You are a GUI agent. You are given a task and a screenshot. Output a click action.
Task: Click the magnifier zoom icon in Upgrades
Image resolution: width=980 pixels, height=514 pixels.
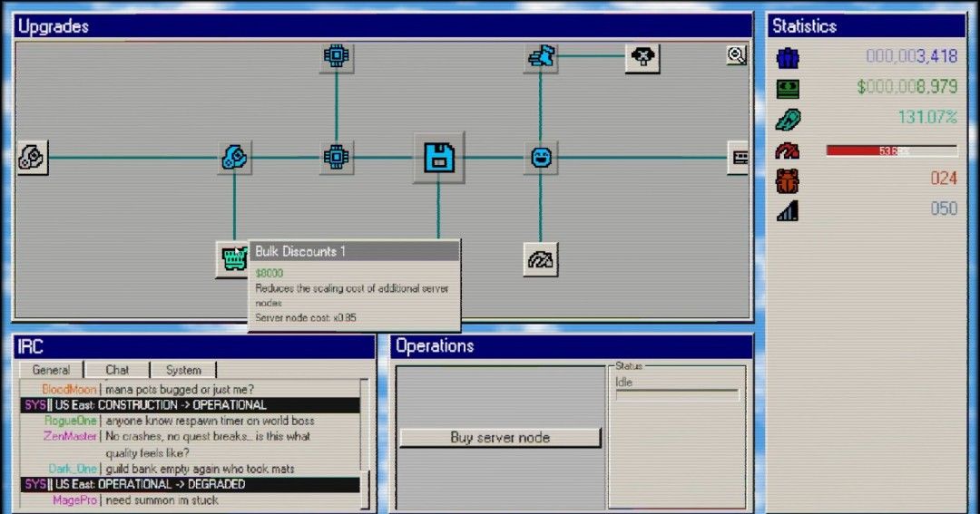736,55
